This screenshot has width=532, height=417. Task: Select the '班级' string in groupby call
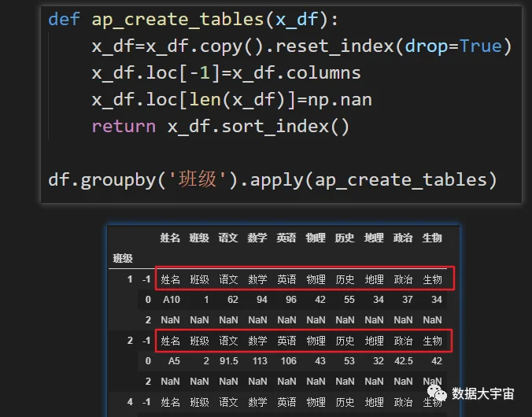197,179
